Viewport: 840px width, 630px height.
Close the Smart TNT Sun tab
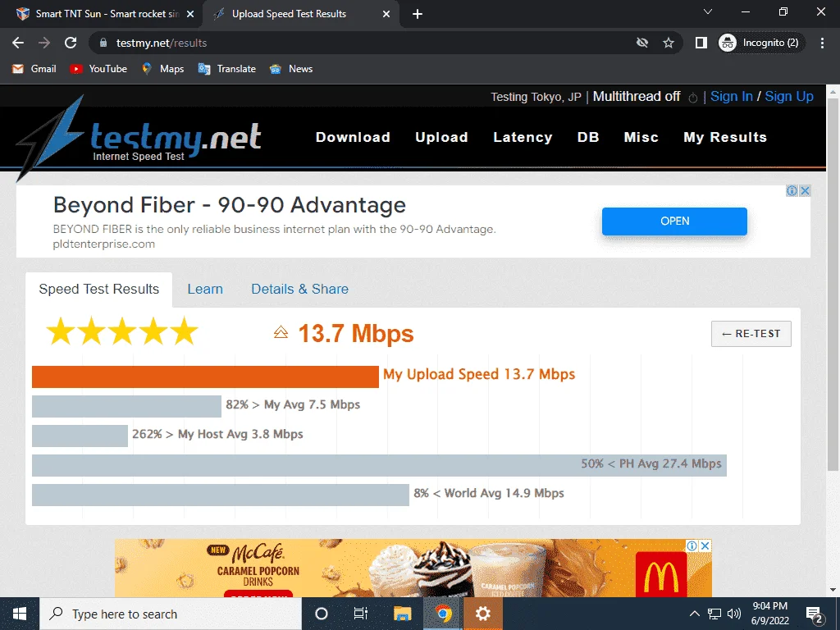coord(190,14)
